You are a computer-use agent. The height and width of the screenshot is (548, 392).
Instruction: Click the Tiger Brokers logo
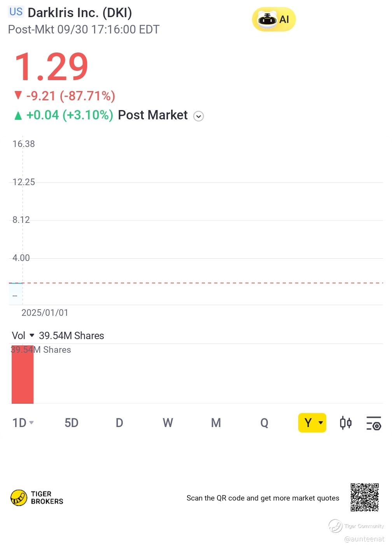click(x=37, y=497)
